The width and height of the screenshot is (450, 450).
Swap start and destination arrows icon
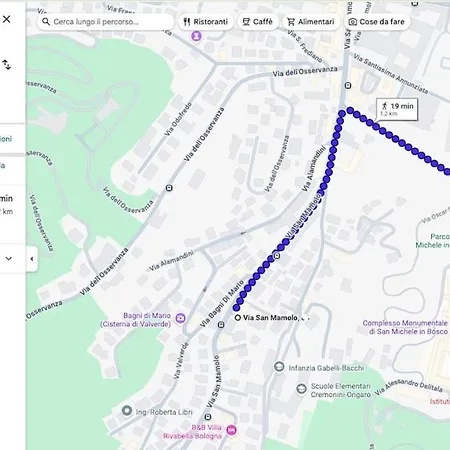[x=6, y=64]
